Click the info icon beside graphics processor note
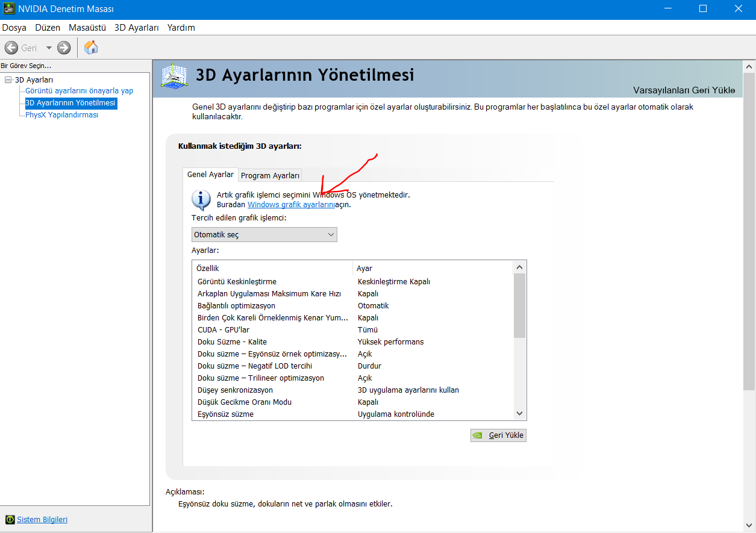The width and height of the screenshot is (756, 533). tap(201, 199)
